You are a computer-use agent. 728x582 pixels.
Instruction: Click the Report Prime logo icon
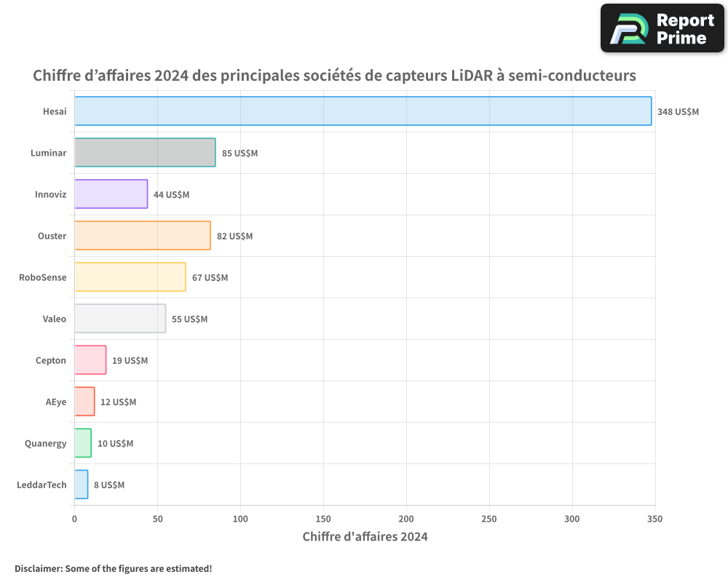[628, 28]
